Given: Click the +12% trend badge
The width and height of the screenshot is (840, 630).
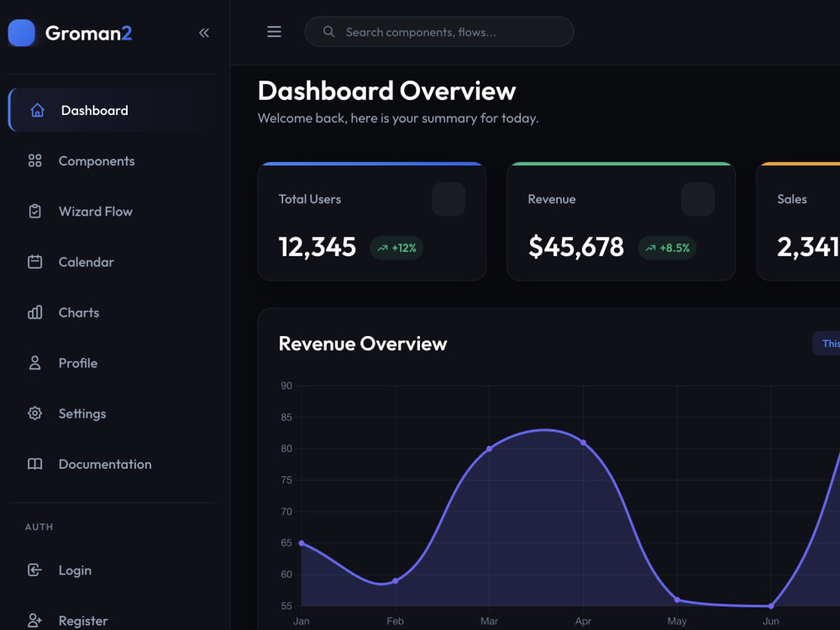Looking at the screenshot, I should coord(396,248).
